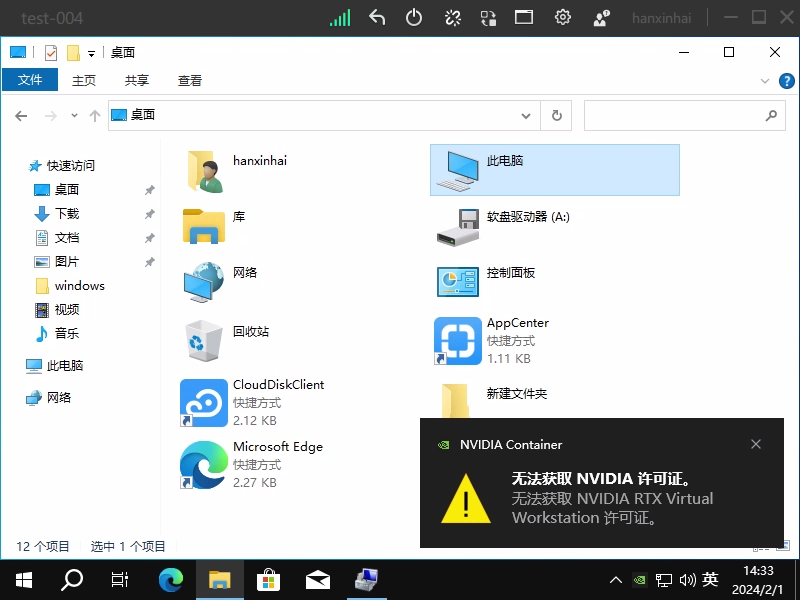Open the NVIDIA license warning notification

602,483
